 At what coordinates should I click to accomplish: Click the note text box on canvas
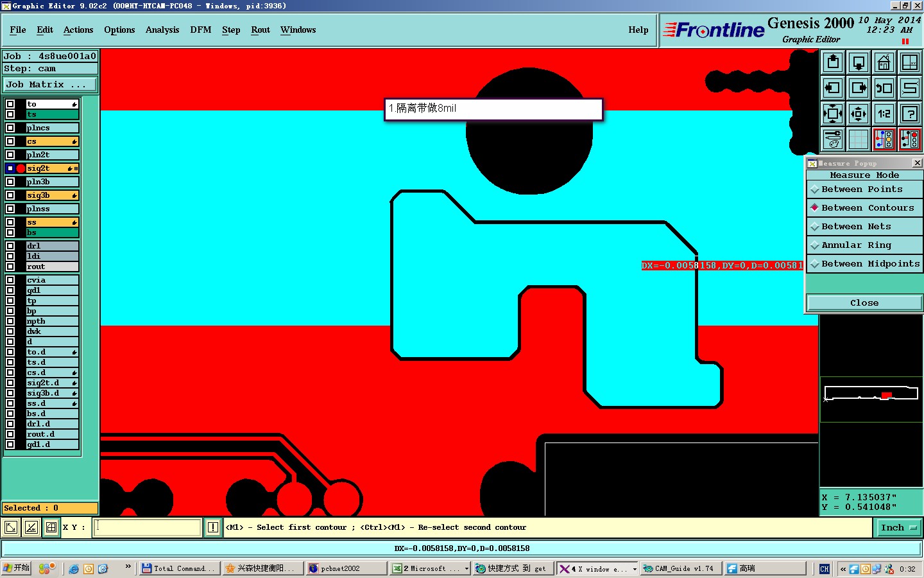(493, 109)
